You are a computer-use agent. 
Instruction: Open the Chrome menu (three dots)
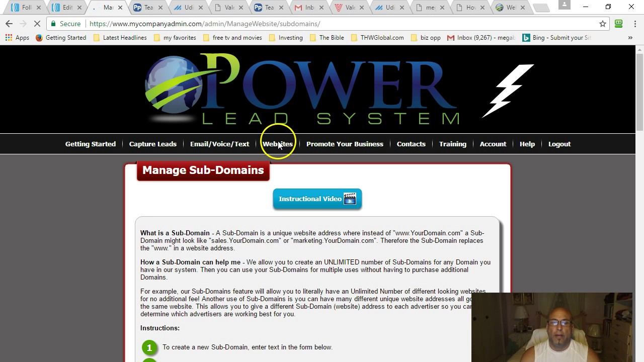pyautogui.click(x=635, y=24)
